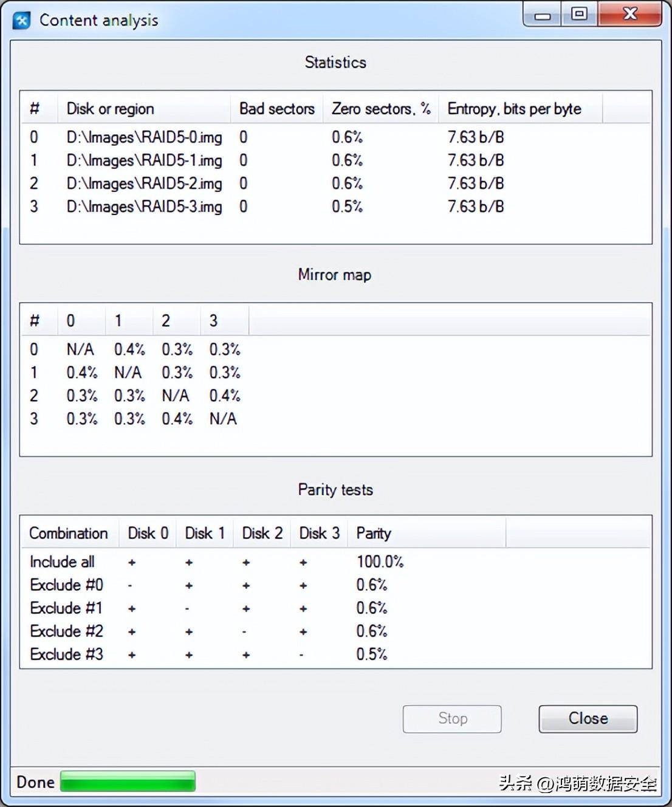The image size is (672, 807).
Task: Click the Parity column header
Action: pyautogui.click(x=373, y=534)
